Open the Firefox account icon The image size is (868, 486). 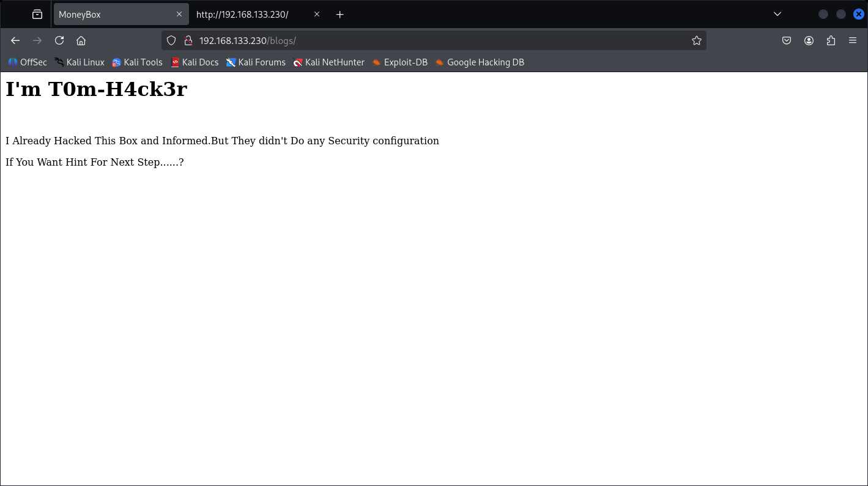(x=809, y=40)
